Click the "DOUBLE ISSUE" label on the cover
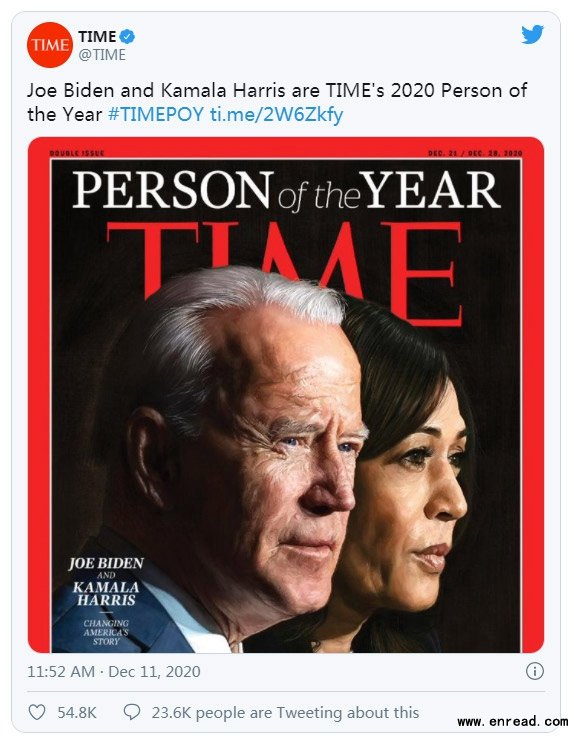Screen dimensions: 574x740 [x=77, y=153]
